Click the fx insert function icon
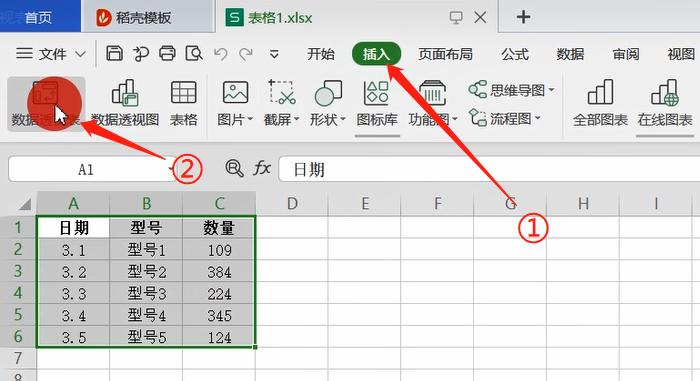 (x=262, y=168)
